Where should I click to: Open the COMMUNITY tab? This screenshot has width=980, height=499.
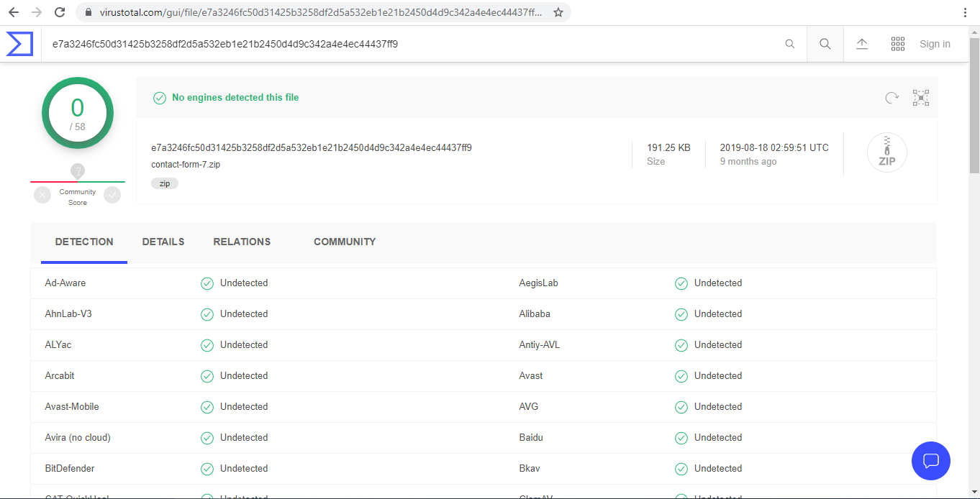345,242
